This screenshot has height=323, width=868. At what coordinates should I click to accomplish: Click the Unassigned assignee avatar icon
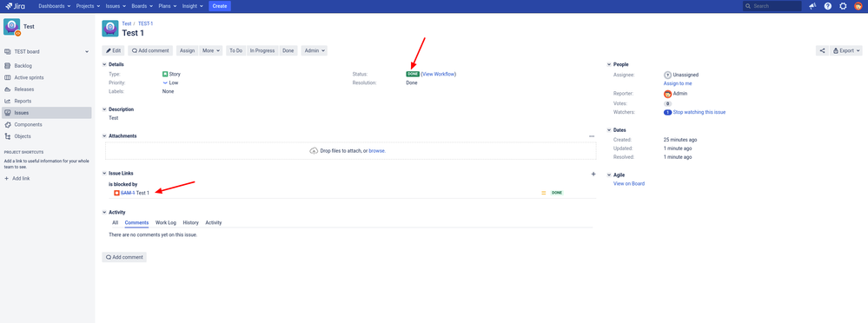click(667, 75)
